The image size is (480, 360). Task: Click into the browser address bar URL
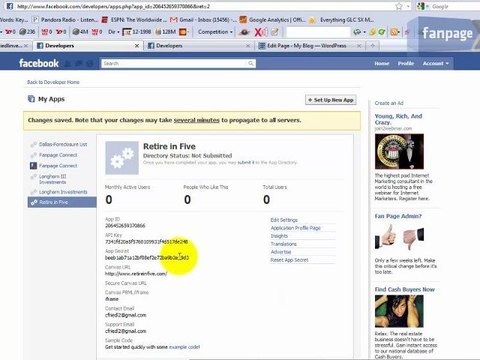(x=113, y=6)
